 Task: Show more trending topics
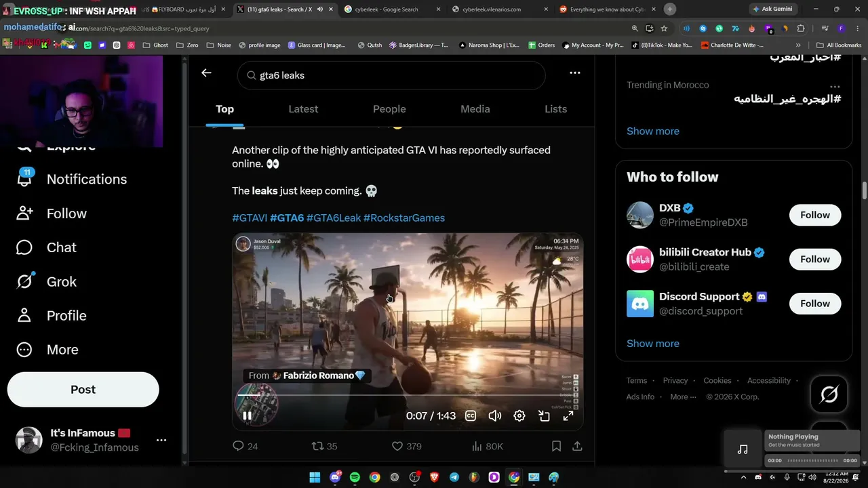pyautogui.click(x=653, y=131)
